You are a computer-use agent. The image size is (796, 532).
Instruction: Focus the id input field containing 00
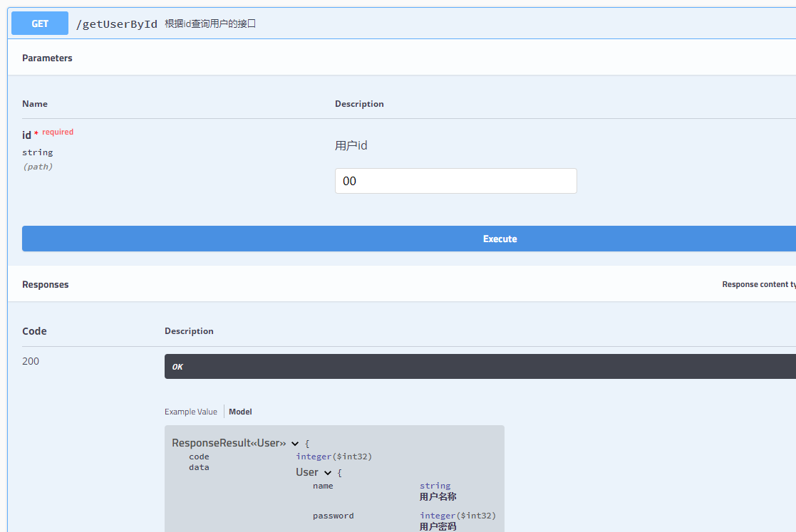pyautogui.click(x=456, y=181)
